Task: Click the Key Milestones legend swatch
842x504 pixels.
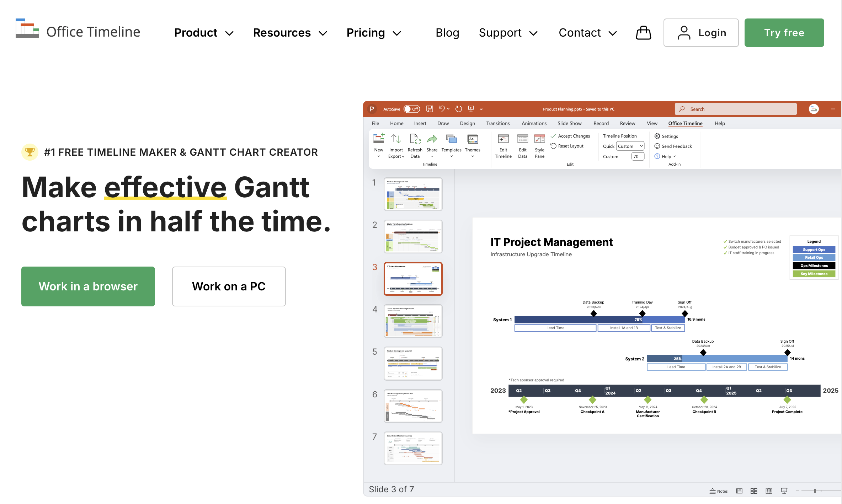Action: [814, 274]
